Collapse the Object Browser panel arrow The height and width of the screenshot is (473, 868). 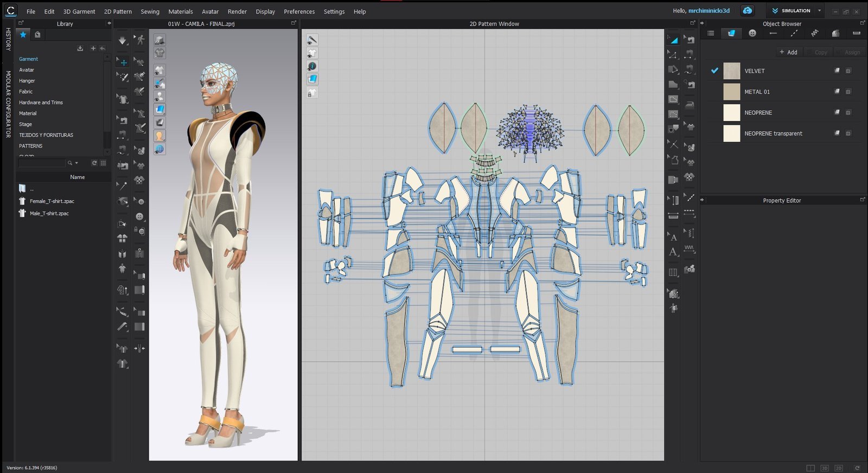703,23
